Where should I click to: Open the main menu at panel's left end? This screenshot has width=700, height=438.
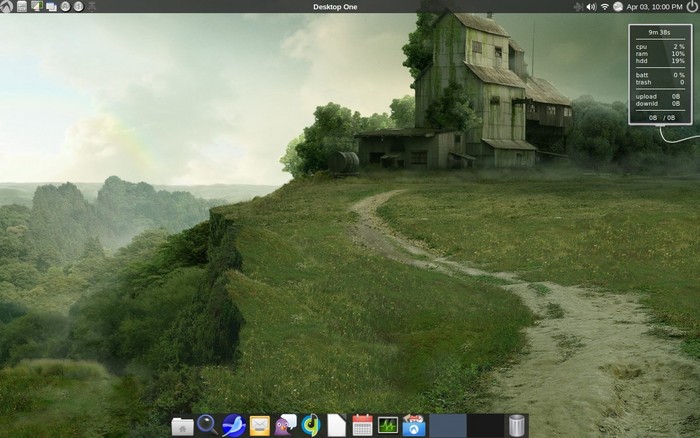7,6
